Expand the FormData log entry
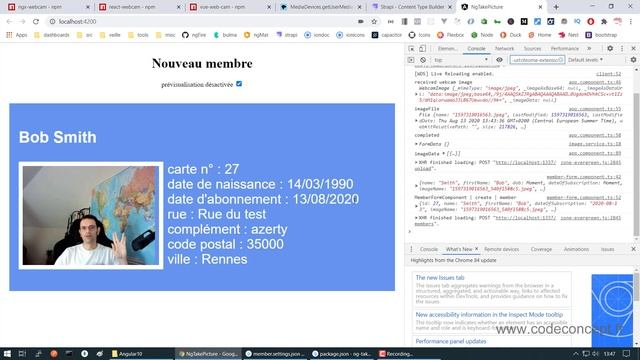The width and height of the screenshot is (640, 360). (x=416, y=144)
